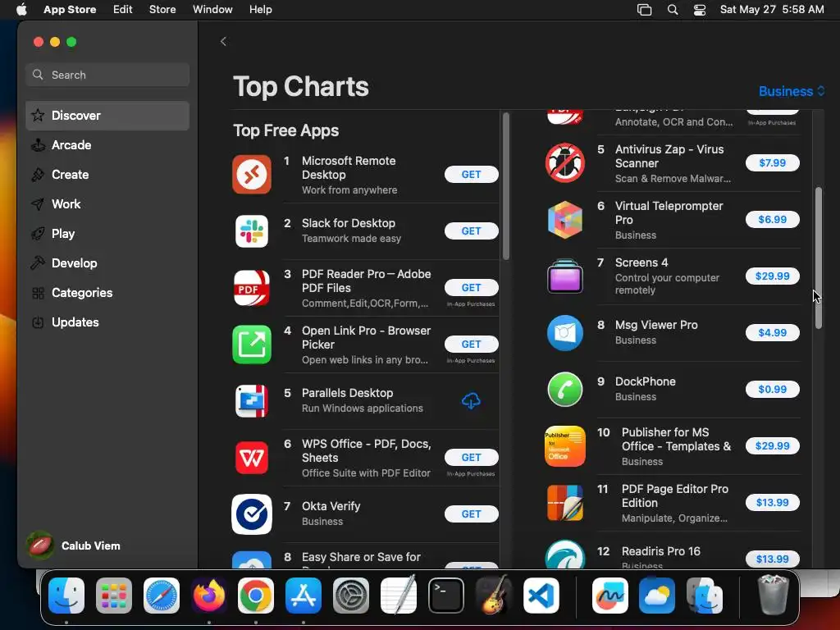Open System Settings from the Dock
Image resolution: width=840 pixels, height=630 pixels.
pyautogui.click(x=351, y=596)
